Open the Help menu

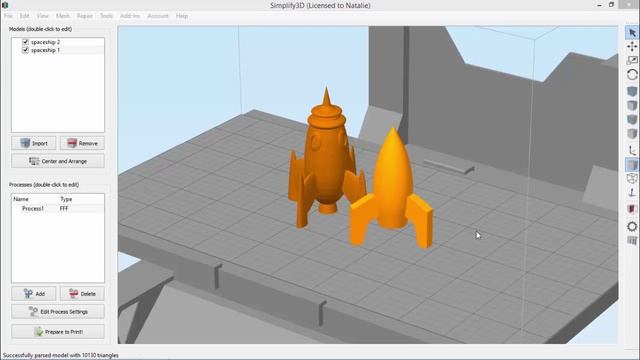182,16
